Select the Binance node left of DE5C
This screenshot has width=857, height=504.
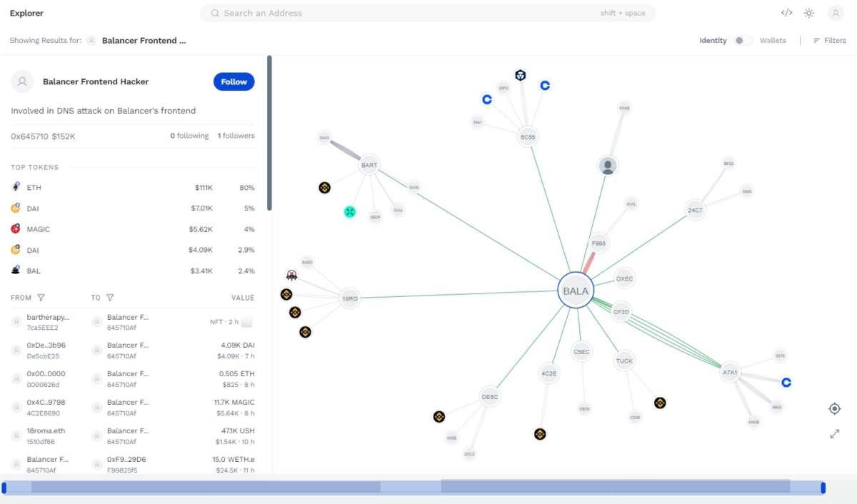pos(439,416)
